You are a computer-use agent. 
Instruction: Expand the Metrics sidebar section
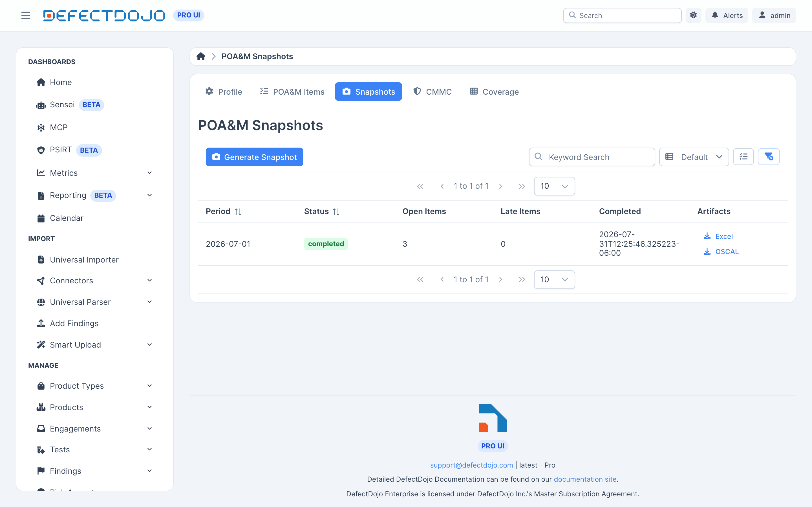[x=94, y=173]
